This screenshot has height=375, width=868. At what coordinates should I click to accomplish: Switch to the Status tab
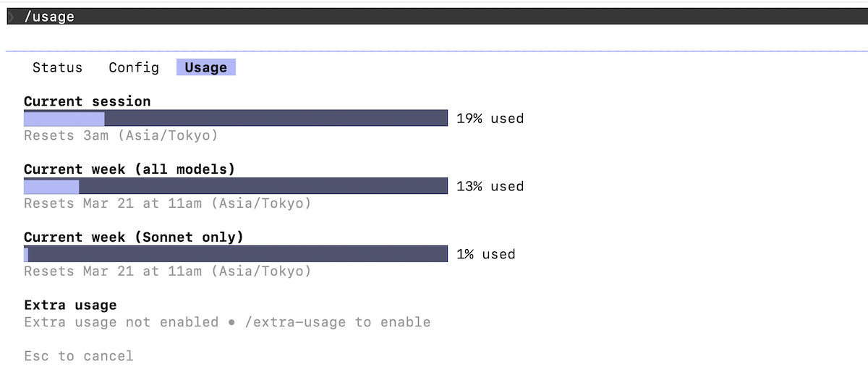coord(57,67)
